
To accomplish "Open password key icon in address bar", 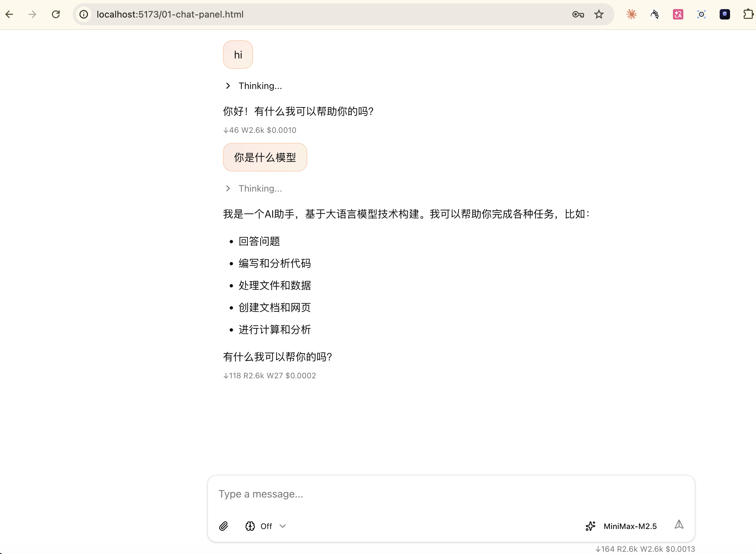I will pyautogui.click(x=578, y=14).
